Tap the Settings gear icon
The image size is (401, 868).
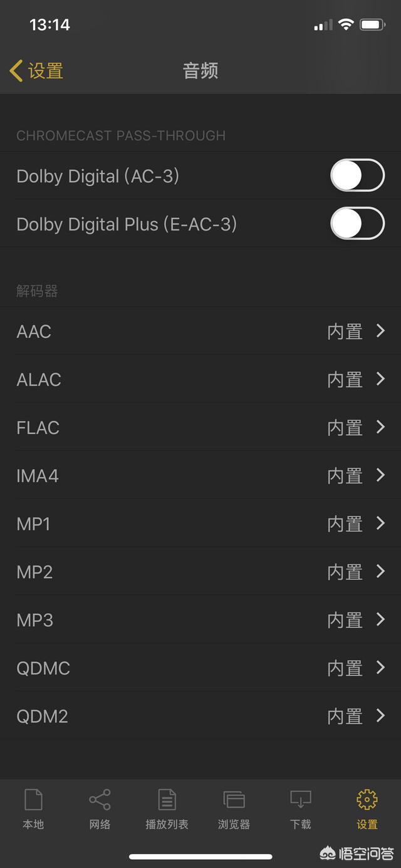[x=367, y=800]
